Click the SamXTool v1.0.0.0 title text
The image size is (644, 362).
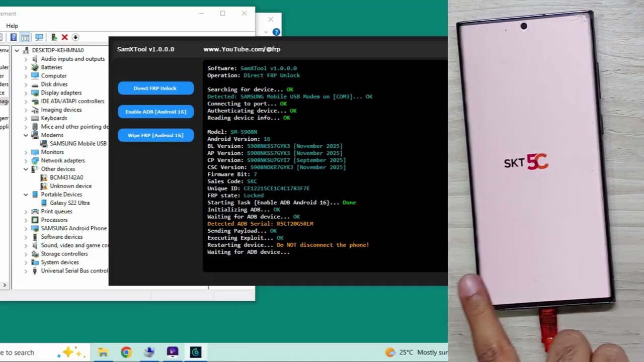[145, 49]
